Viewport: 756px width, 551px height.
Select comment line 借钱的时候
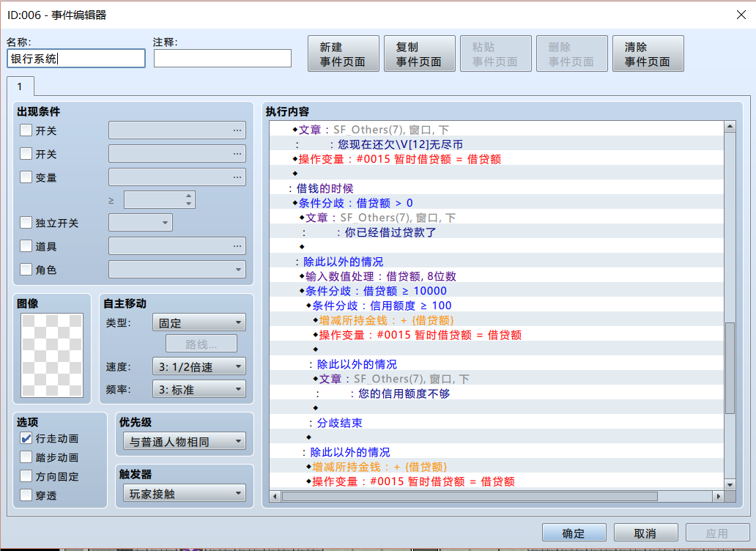(x=497, y=188)
